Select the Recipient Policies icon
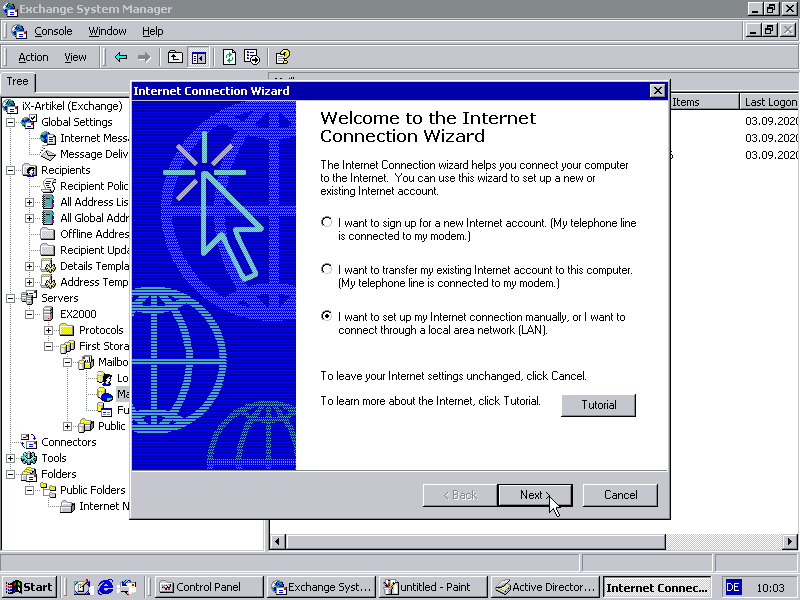Image resolution: width=800 pixels, height=600 pixels. coord(48,186)
